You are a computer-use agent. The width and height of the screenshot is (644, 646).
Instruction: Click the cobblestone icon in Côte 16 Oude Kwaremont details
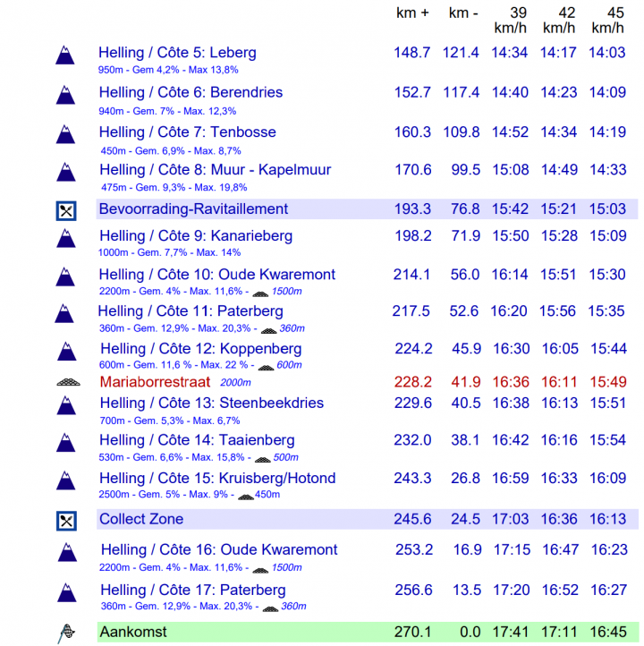pyautogui.click(x=260, y=570)
